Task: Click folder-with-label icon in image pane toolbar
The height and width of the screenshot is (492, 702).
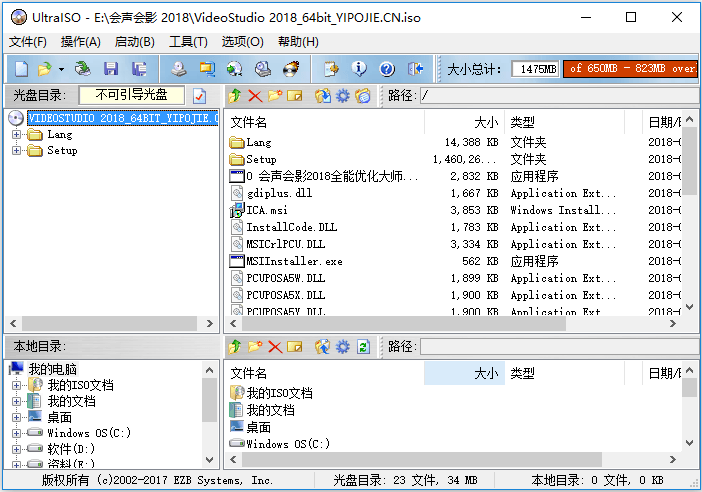Action: [x=363, y=95]
